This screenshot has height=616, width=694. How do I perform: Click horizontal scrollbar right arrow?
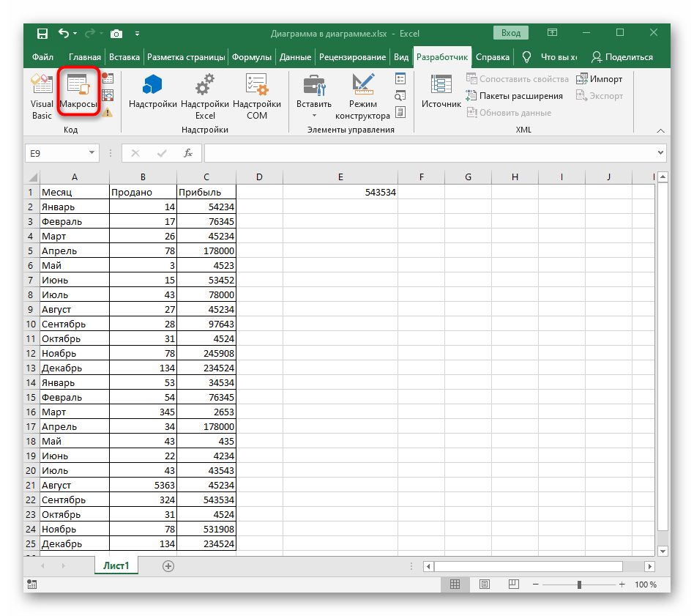[649, 566]
